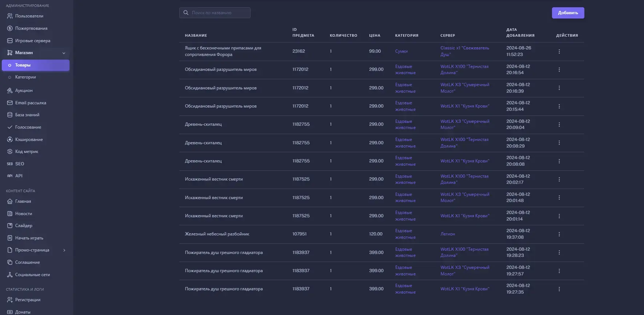This screenshot has width=644, height=315.
Task: Click the ЦЕНА column header
Action: [x=375, y=36]
